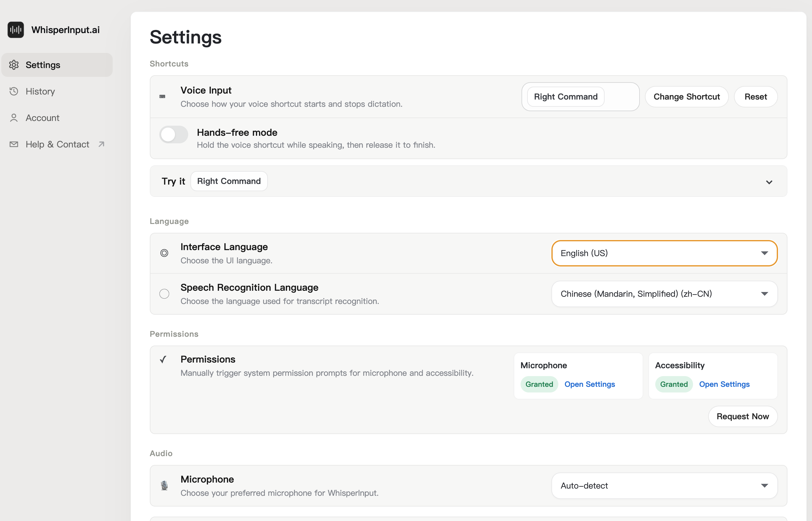Click the History clock icon
The height and width of the screenshot is (521, 812).
(14, 91)
